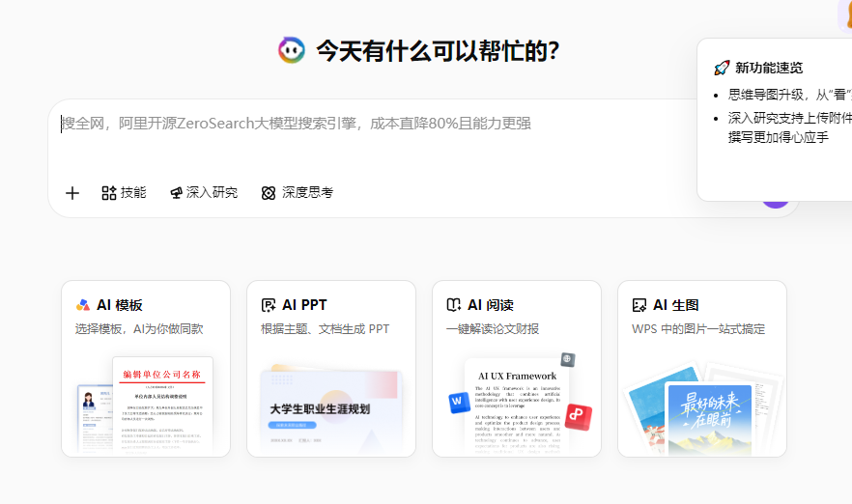Click the plus icon to add attachment
Viewport: 852px width, 504px height.
[72, 193]
